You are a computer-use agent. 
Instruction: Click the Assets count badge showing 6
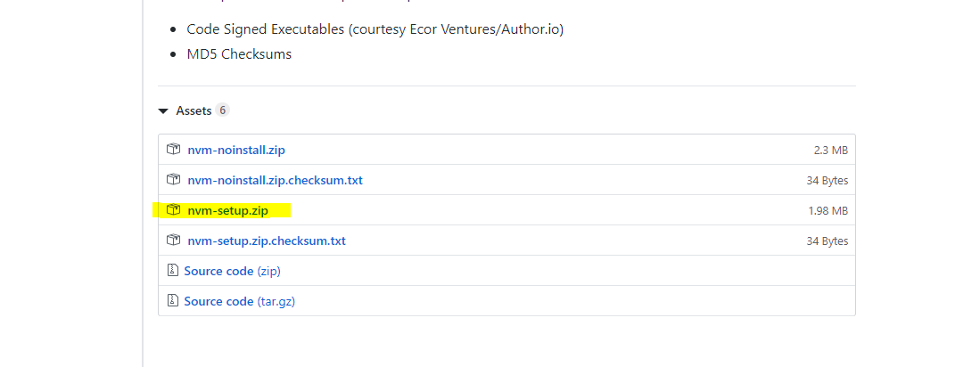tap(222, 110)
